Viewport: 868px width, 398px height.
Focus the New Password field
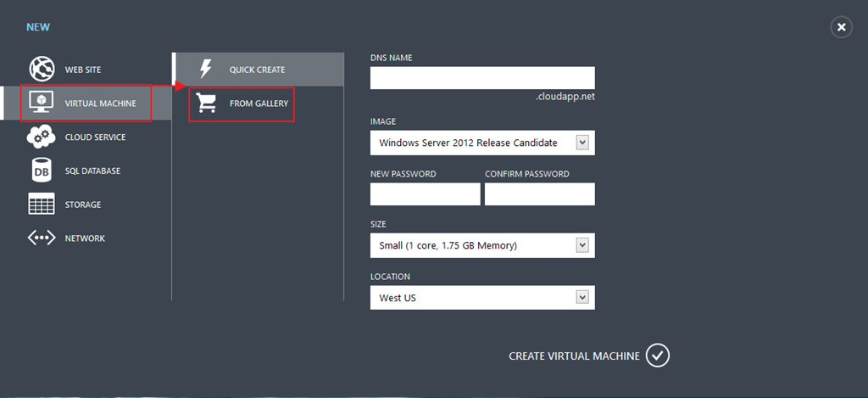tap(426, 194)
